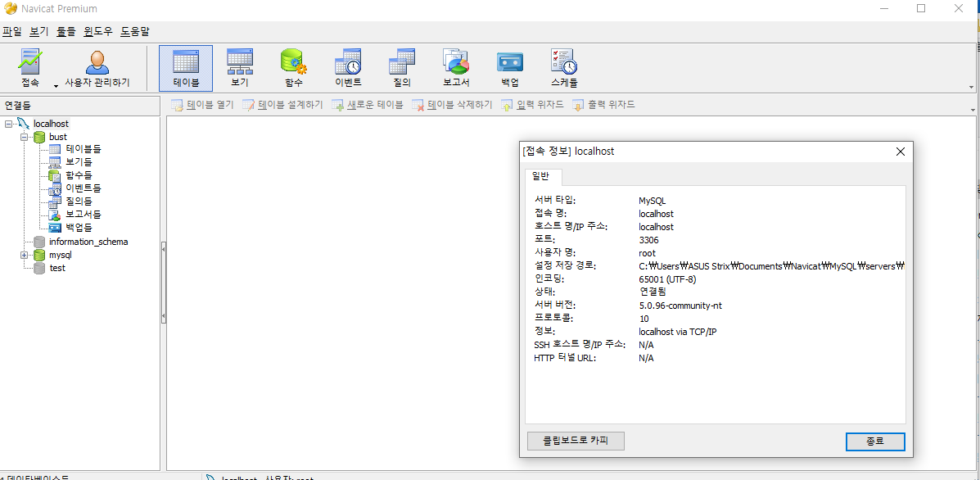Viewport: 980px width, 480px height.
Task: Select the 백업 backup toolbar icon
Action: (509, 68)
